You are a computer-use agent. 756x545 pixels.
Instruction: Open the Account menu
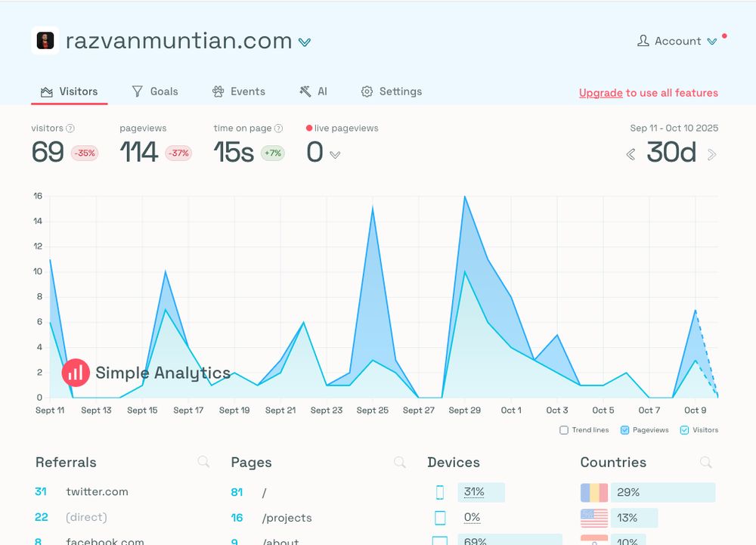click(677, 41)
